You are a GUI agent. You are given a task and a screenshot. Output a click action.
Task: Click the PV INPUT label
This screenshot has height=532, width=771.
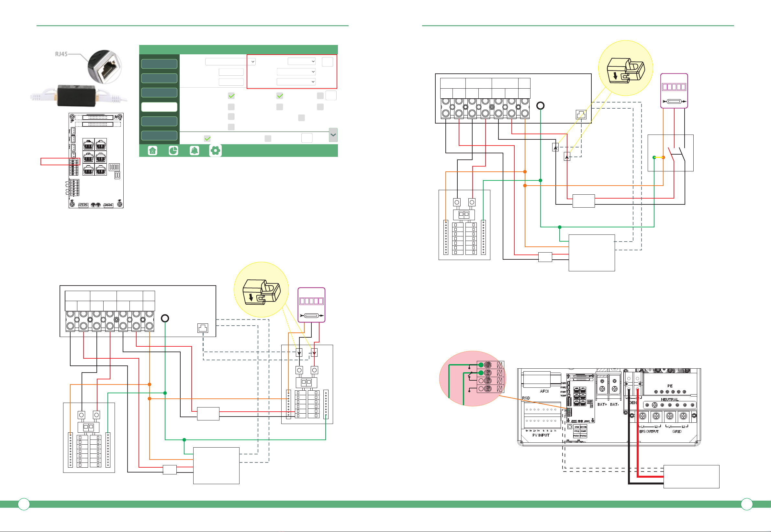pos(541,435)
